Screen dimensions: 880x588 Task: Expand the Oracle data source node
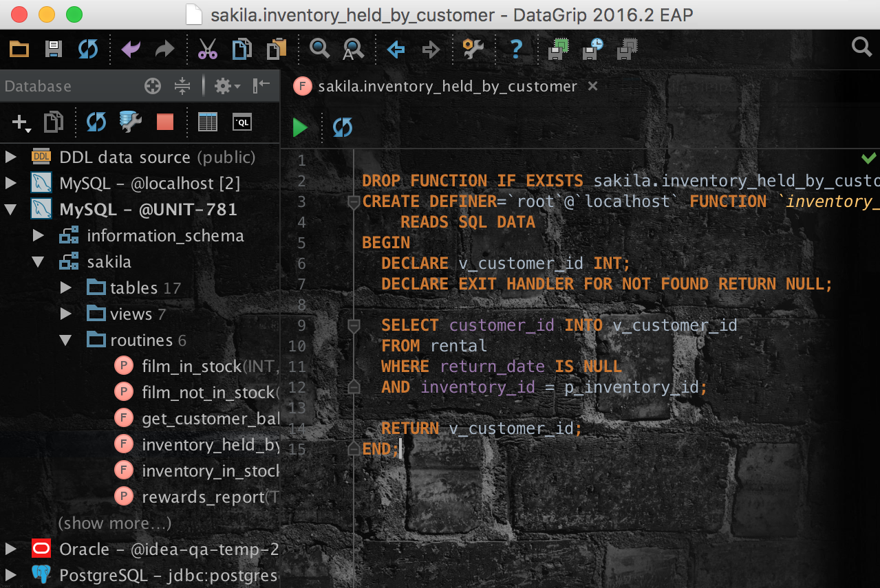click(10, 549)
